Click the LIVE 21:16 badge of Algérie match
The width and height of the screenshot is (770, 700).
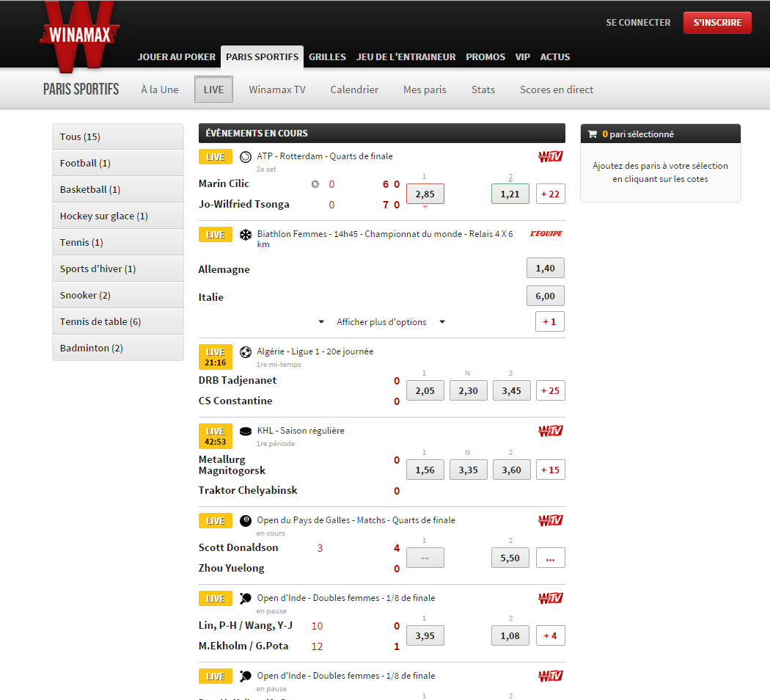point(215,357)
